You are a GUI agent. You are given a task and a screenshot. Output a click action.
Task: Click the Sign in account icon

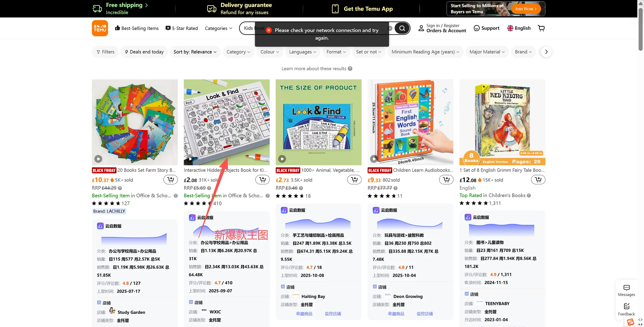[421, 28]
